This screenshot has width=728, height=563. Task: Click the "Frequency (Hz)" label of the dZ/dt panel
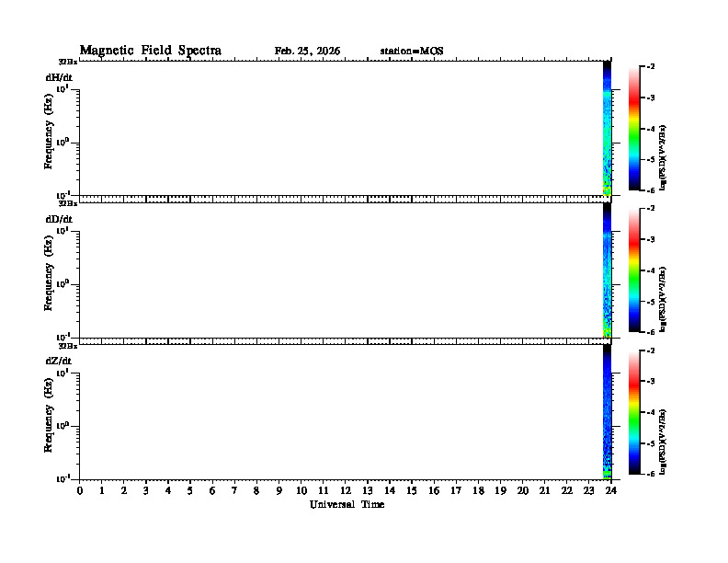point(49,415)
